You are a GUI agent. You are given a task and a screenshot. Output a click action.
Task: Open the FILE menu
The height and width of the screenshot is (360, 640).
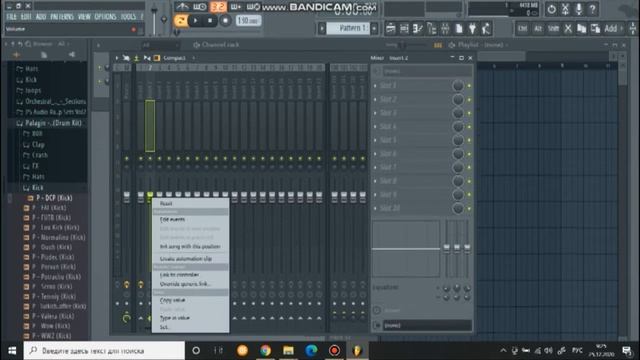[x=11, y=17]
